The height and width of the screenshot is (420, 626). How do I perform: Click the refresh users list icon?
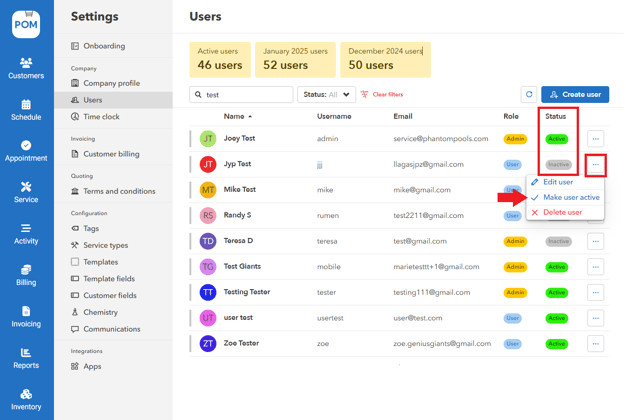[529, 95]
